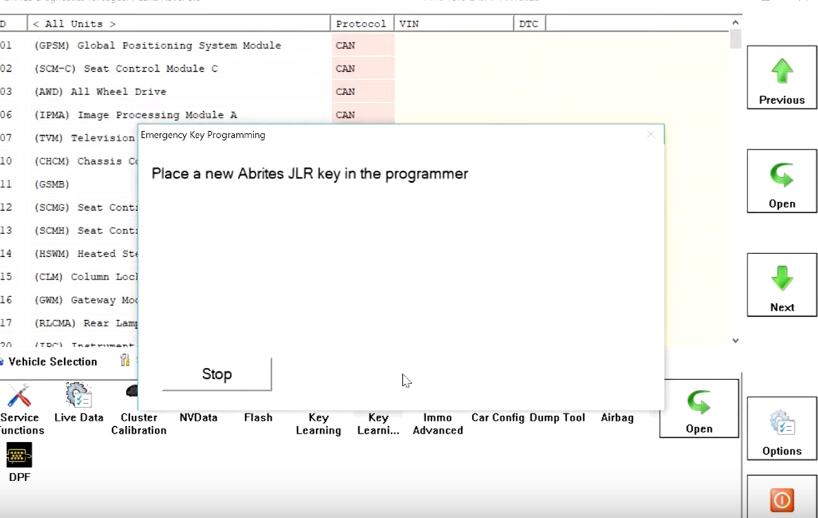818x518 pixels.
Task: Select the SCMG Seat Control row
Action: point(69,207)
